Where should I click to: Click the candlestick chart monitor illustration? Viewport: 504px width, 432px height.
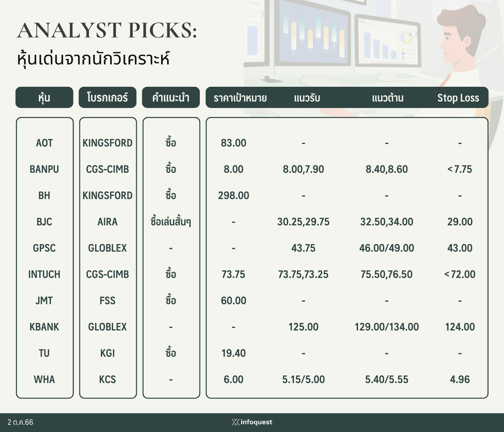(x=312, y=36)
